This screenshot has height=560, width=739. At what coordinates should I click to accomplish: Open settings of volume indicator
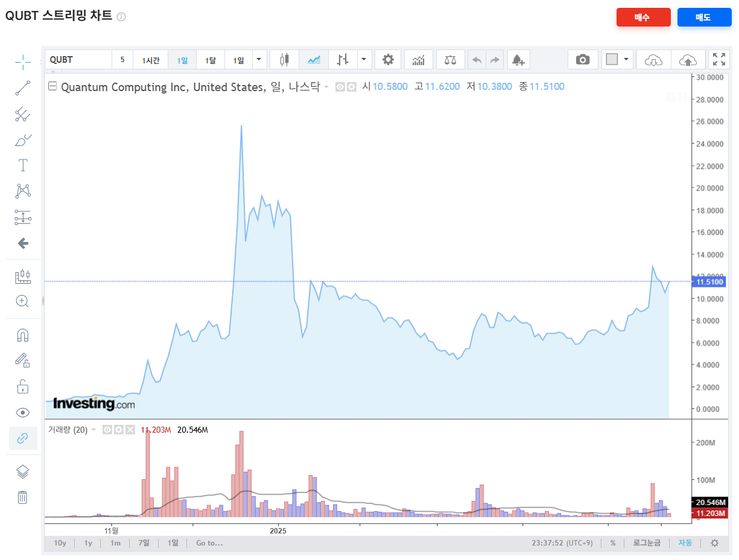pyautogui.click(x=118, y=430)
